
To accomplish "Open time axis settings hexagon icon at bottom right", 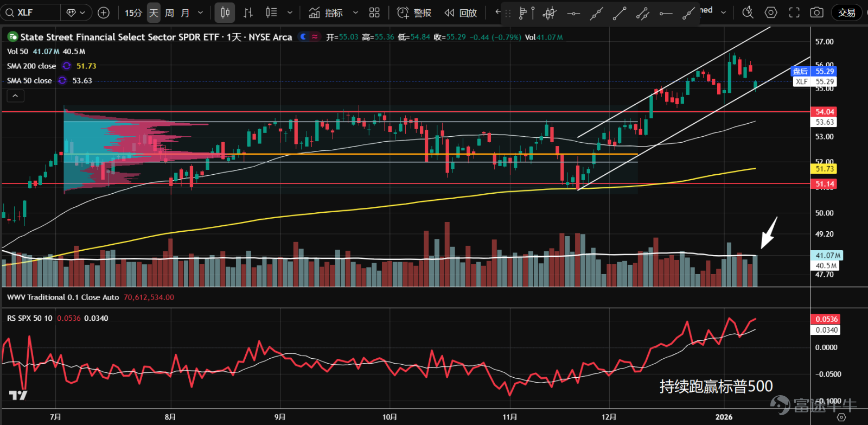I will click(x=841, y=417).
